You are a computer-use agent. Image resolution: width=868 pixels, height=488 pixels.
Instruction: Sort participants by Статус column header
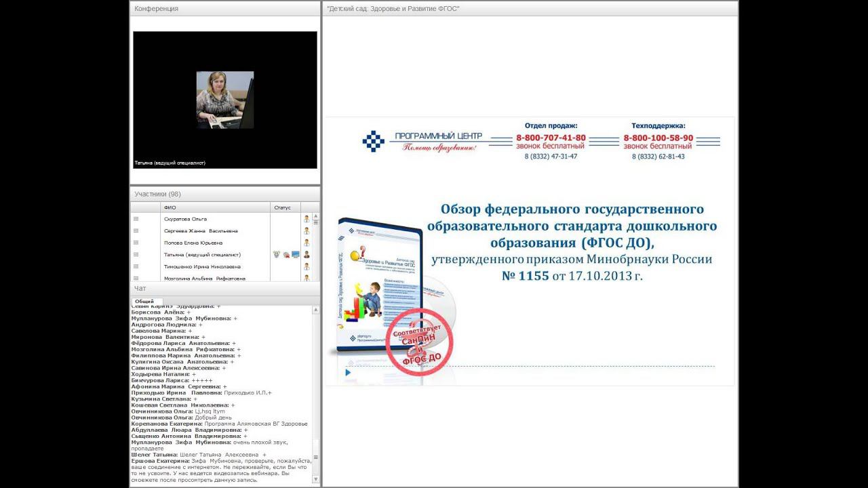click(x=285, y=207)
